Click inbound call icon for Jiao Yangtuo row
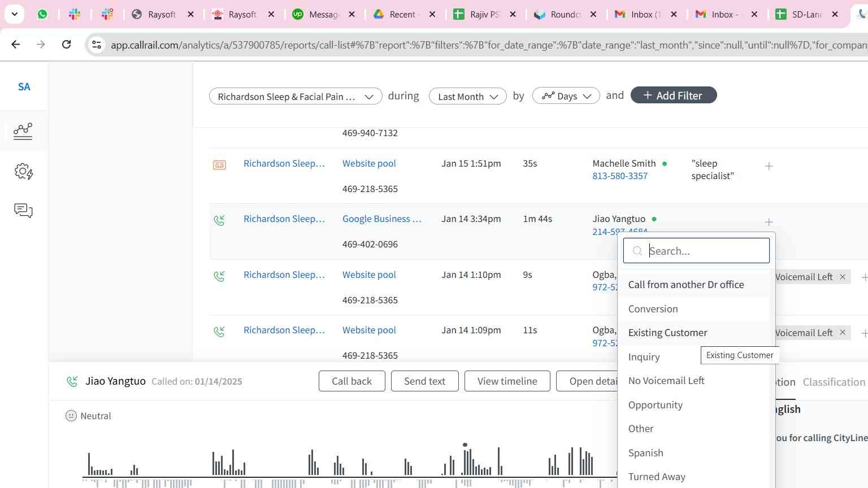 pos(219,220)
